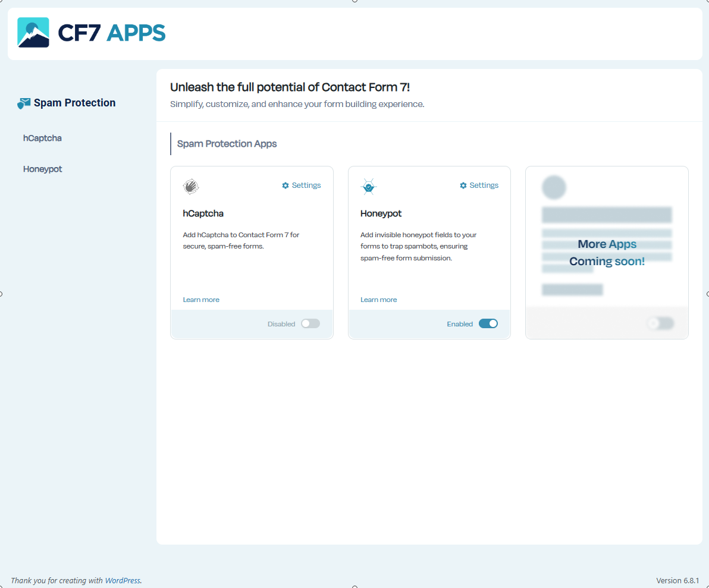Select hCaptcha in the left sidebar
The width and height of the screenshot is (709, 588).
42,138
